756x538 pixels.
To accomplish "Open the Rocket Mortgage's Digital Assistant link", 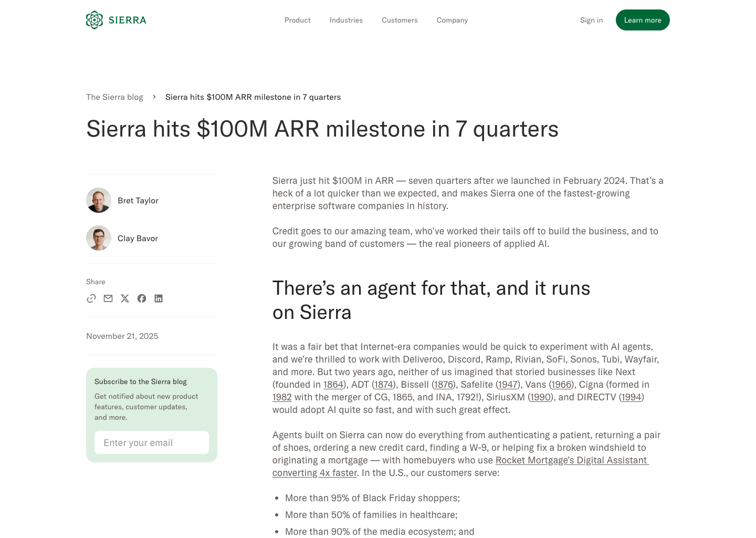I will tap(572, 460).
